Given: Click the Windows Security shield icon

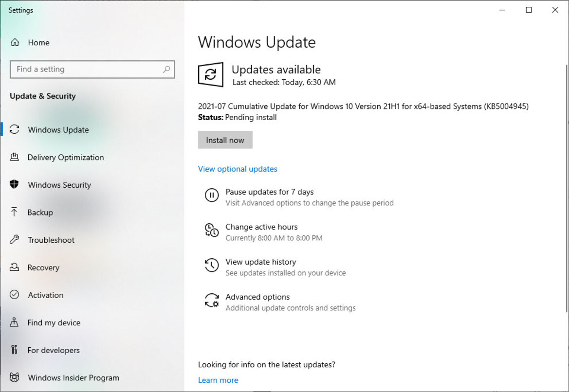Looking at the screenshot, I should coord(14,185).
